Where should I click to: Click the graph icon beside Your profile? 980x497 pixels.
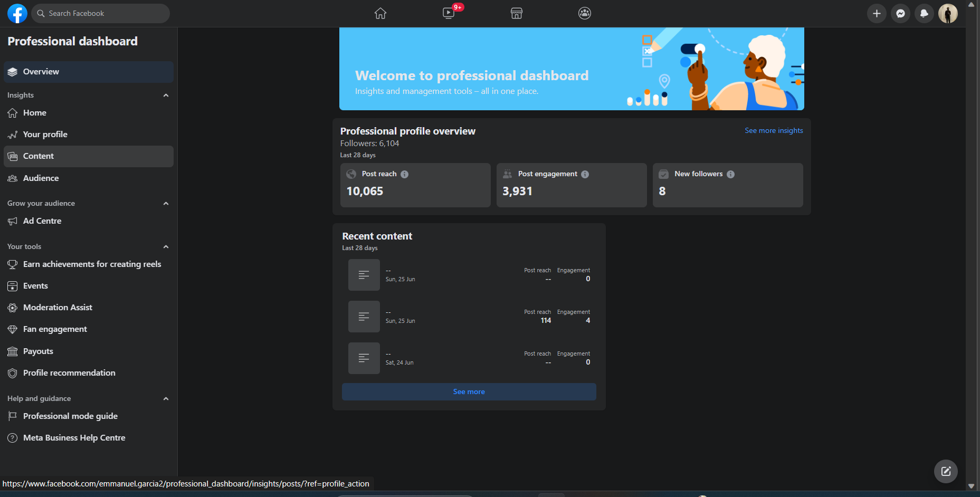(13, 135)
